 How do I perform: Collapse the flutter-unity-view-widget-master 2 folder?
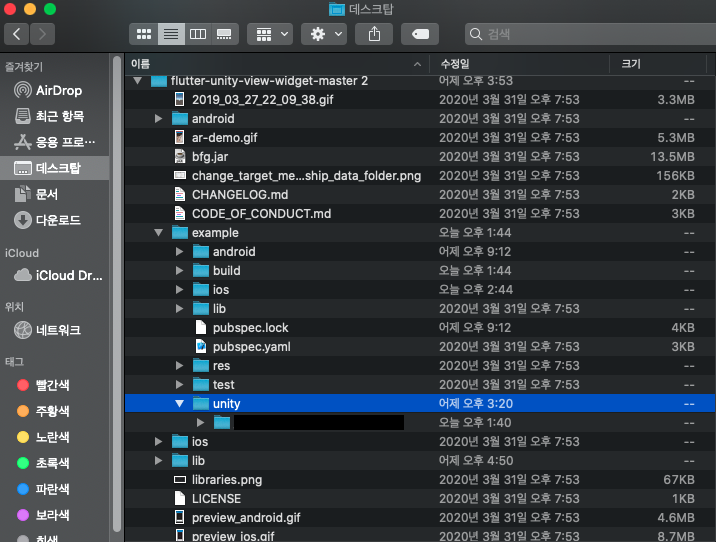pos(137,81)
